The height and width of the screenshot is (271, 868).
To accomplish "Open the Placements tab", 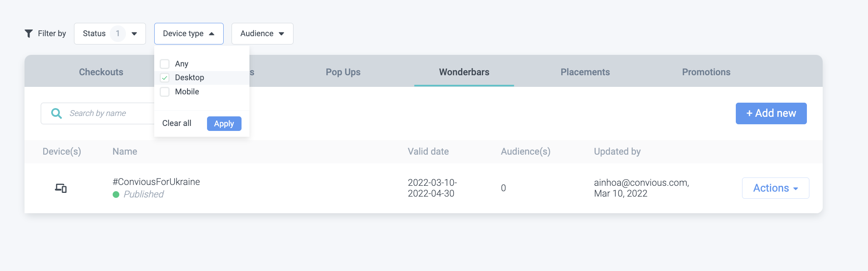I will click(x=585, y=72).
